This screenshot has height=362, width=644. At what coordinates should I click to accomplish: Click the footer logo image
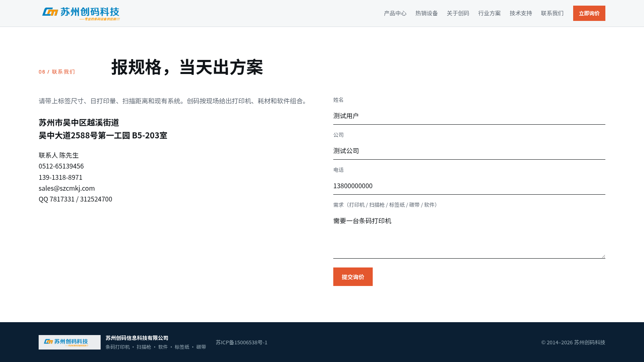[70, 342]
